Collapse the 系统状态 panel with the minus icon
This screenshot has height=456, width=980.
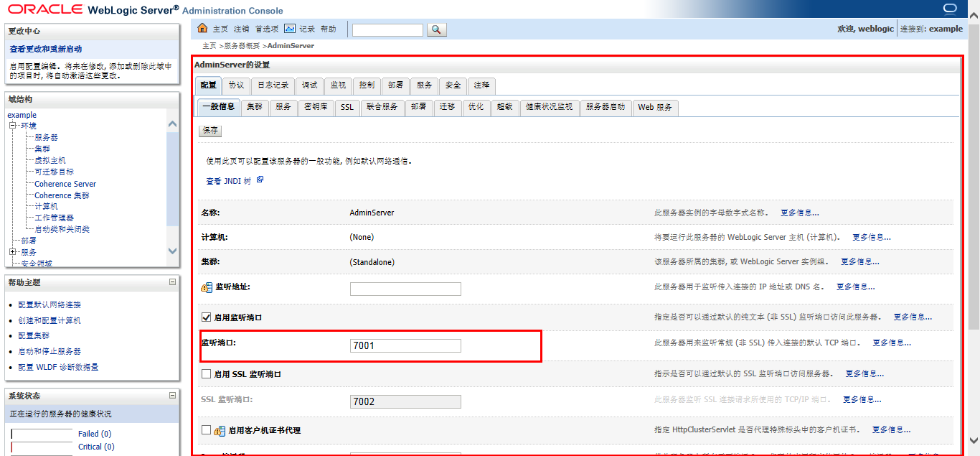click(x=172, y=396)
